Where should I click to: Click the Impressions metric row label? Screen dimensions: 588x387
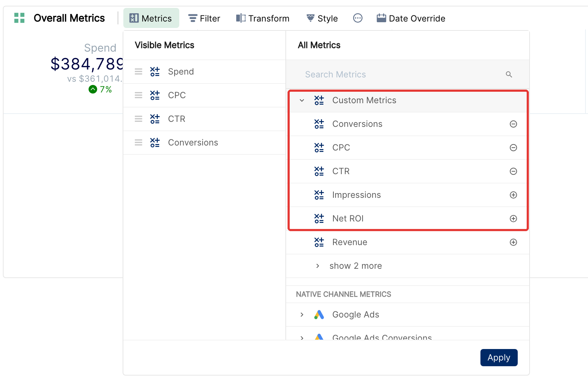[x=356, y=195]
